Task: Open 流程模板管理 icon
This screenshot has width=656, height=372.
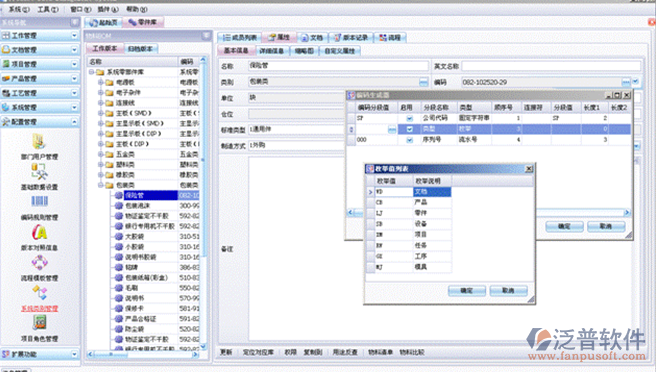Action: (x=39, y=263)
